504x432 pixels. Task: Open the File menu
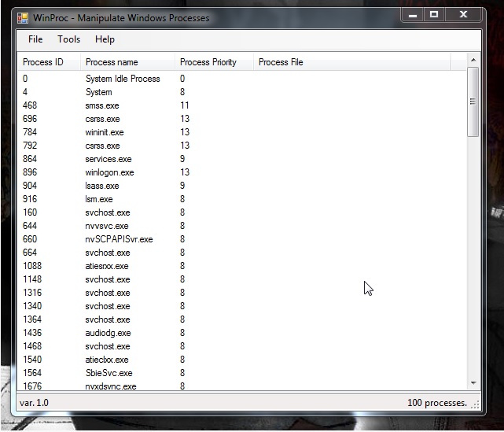click(x=35, y=39)
